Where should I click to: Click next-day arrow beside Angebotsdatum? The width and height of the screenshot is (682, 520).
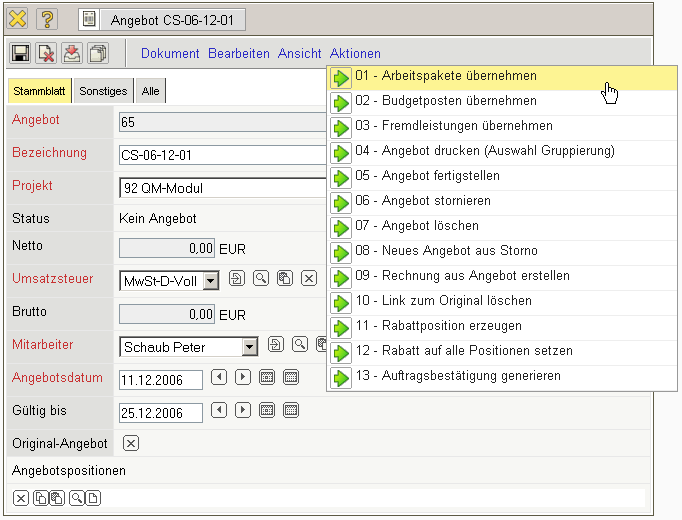coord(242,378)
